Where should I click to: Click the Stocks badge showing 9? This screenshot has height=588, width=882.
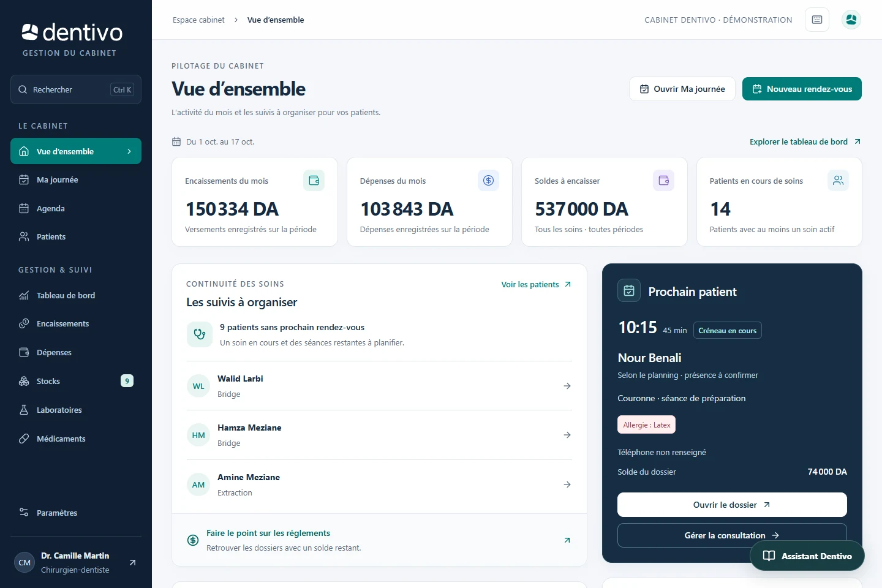click(127, 381)
